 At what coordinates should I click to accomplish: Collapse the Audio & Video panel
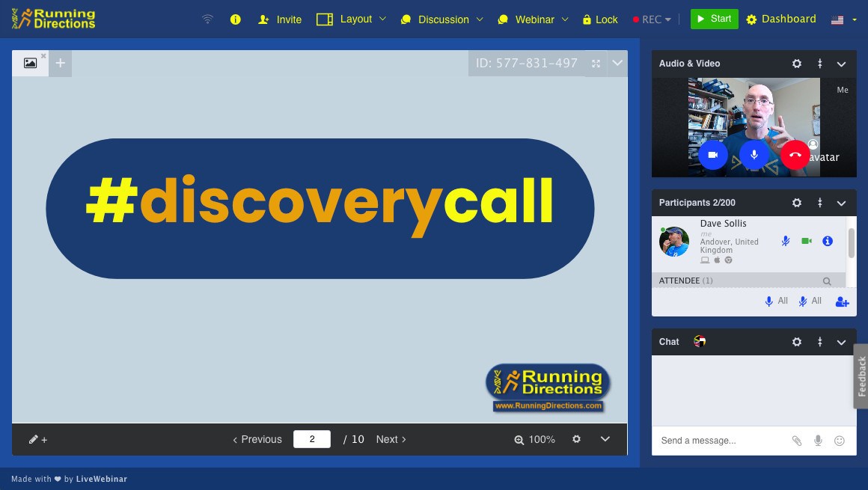pos(841,64)
